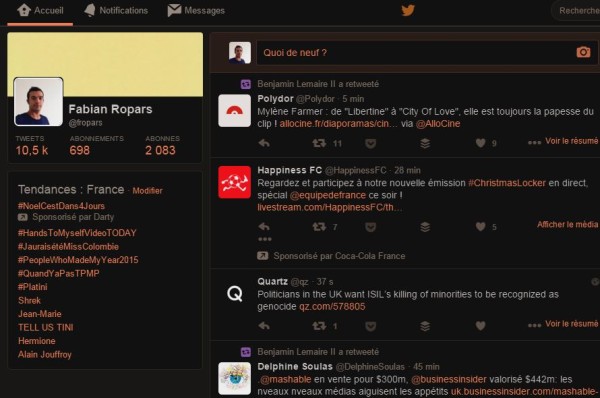Open trend #Platini

33,287
